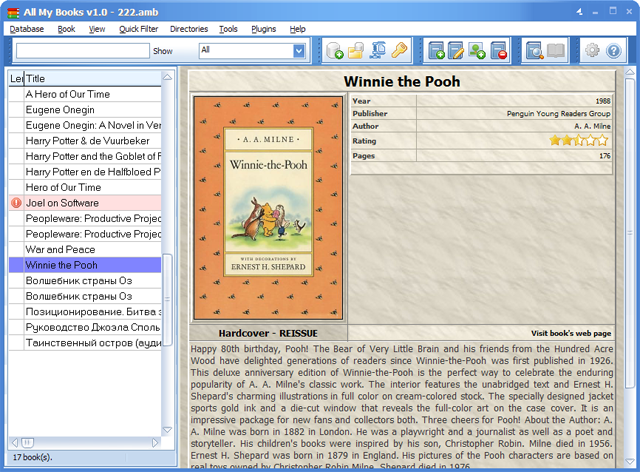Click the quick search text field

pos(83,51)
